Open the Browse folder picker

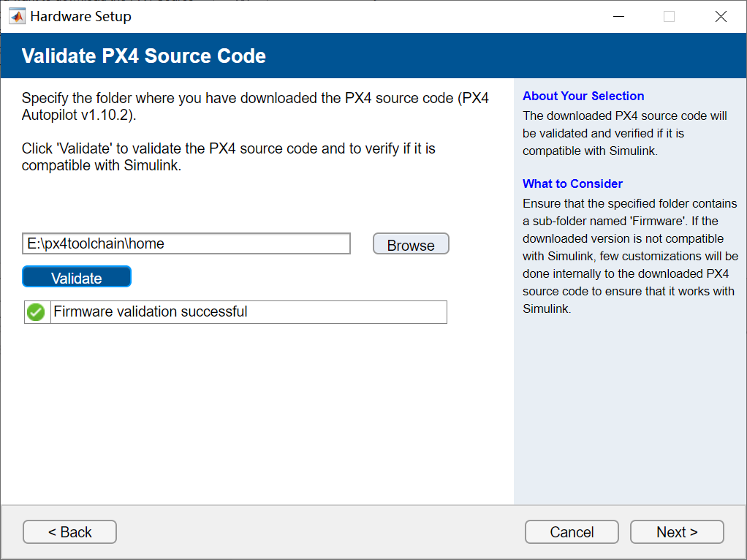pyautogui.click(x=410, y=243)
